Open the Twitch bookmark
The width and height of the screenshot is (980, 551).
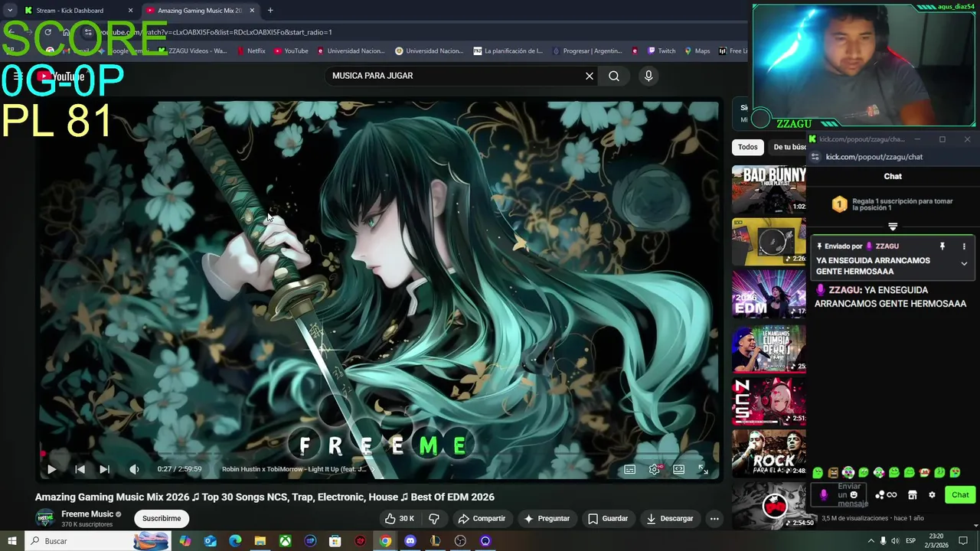pyautogui.click(x=661, y=51)
